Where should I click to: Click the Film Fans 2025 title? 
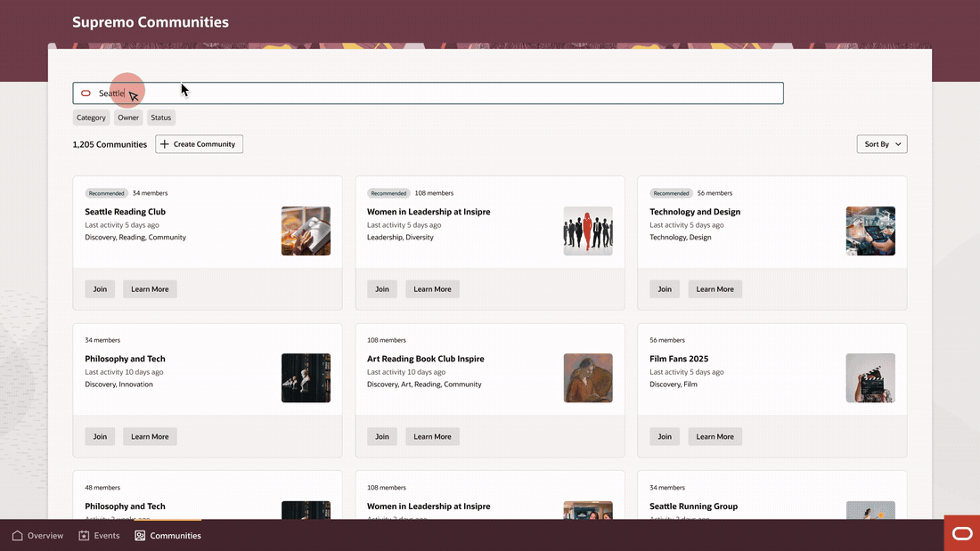point(679,359)
